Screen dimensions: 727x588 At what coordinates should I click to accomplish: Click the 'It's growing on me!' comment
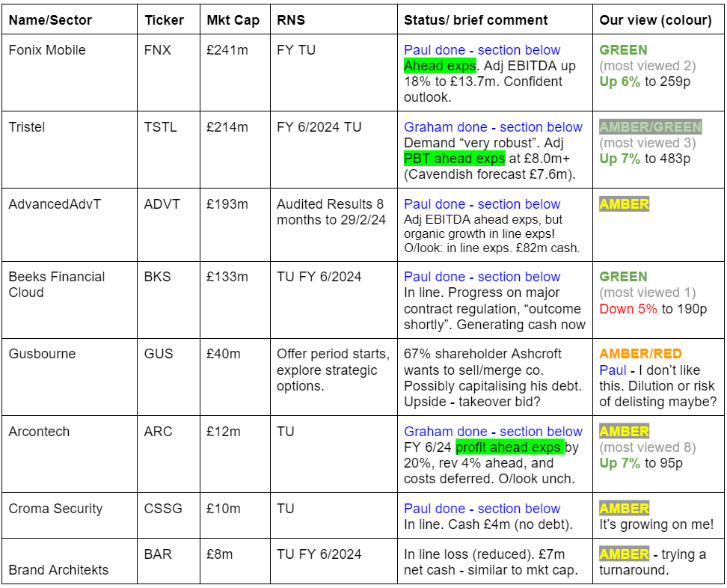coord(656,524)
